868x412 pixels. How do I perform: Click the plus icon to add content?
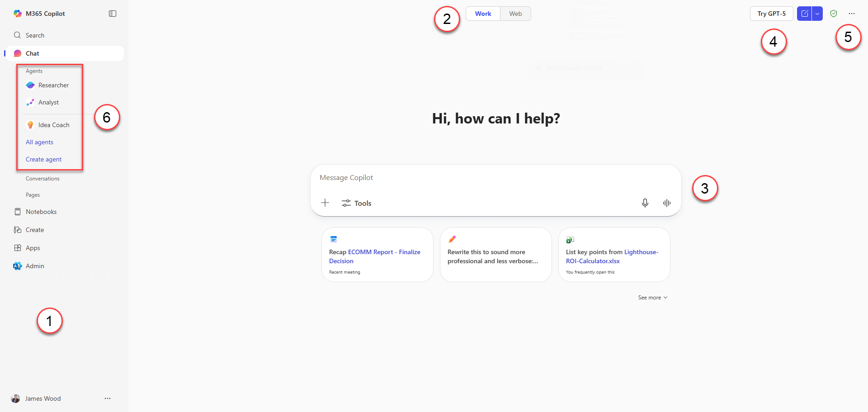click(x=325, y=203)
